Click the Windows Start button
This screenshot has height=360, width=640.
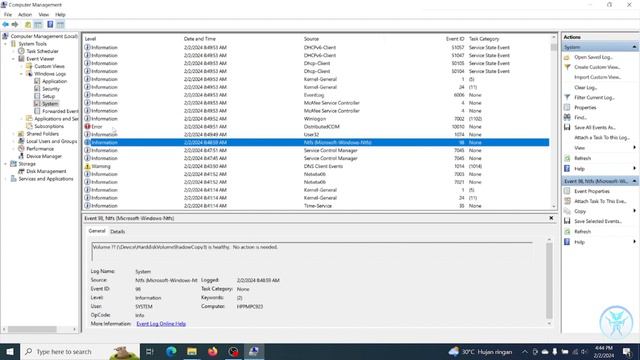click(10, 351)
